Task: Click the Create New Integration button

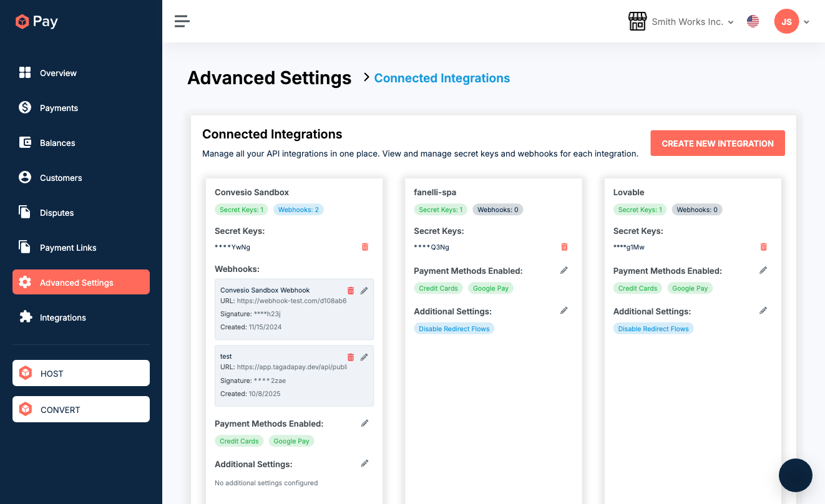Action: [718, 143]
